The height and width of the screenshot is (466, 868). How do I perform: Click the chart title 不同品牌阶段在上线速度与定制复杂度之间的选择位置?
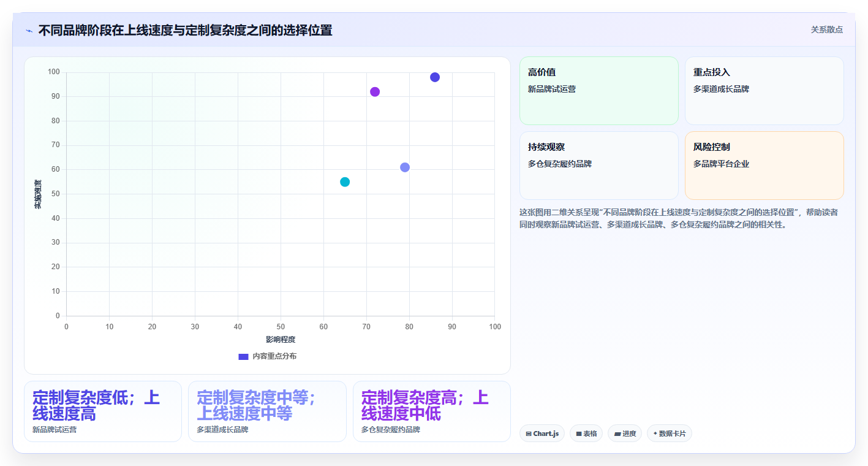pos(185,30)
